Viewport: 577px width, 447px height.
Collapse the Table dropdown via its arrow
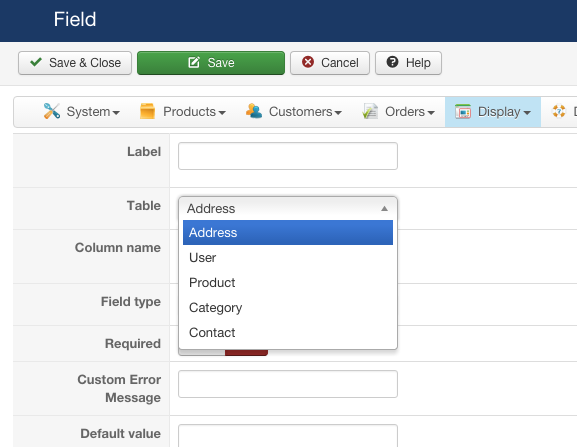(x=384, y=209)
